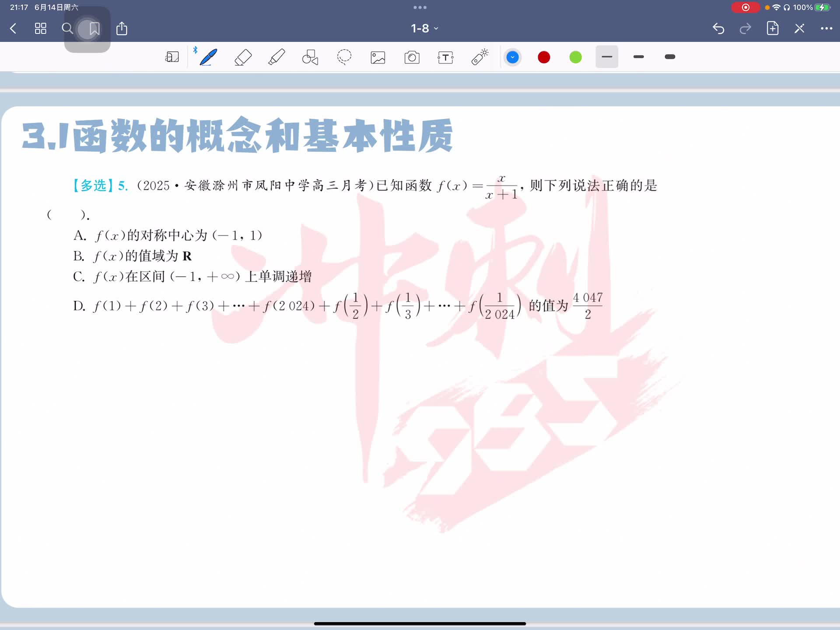Activate the Laser pointer tool

pyautogui.click(x=479, y=57)
